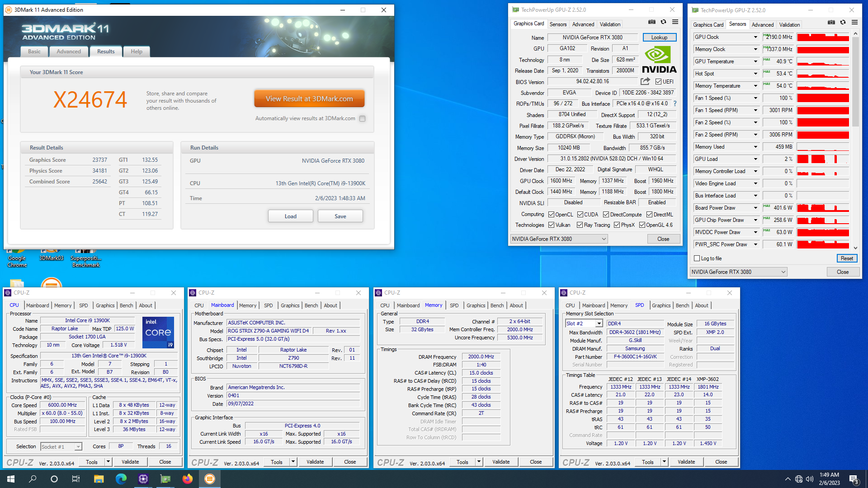Open GPU selector dropdown in GPU-Z Sensors window
This screenshot has width=868, height=488.
click(x=738, y=272)
